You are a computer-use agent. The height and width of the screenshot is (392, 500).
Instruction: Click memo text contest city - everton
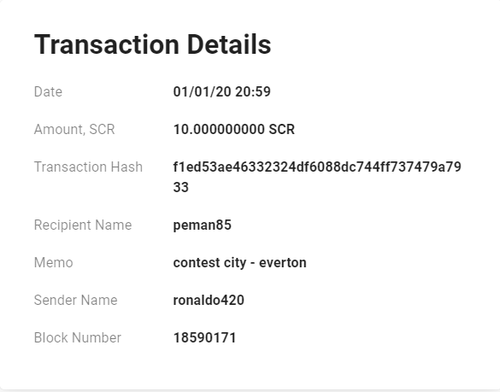[240, 263]
